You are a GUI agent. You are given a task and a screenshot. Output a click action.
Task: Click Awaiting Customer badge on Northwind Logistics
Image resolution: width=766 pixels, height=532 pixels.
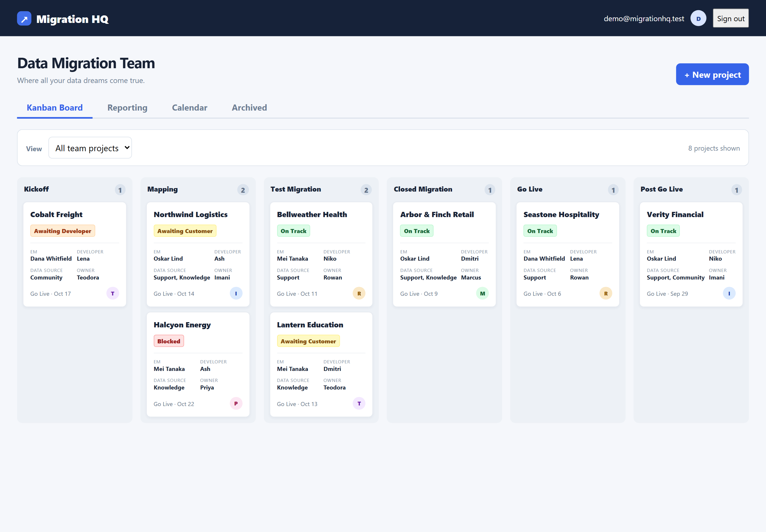pyautogui.click(x=185, y=231)
